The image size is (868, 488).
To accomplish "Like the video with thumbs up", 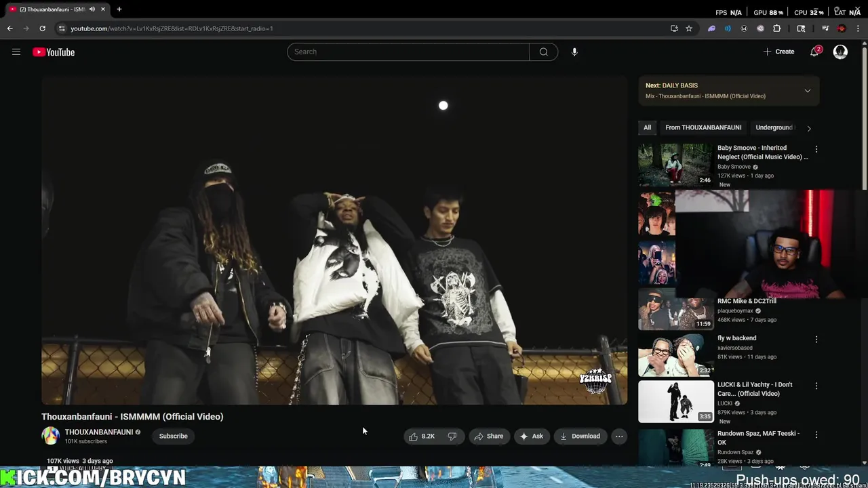I will 422,436.
